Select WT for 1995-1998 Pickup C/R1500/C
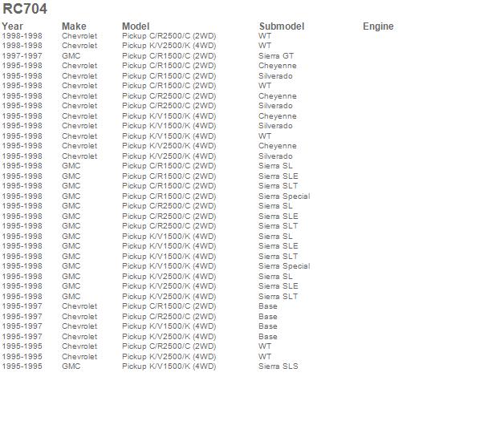 pyautogui.click(x=265, y=86)
